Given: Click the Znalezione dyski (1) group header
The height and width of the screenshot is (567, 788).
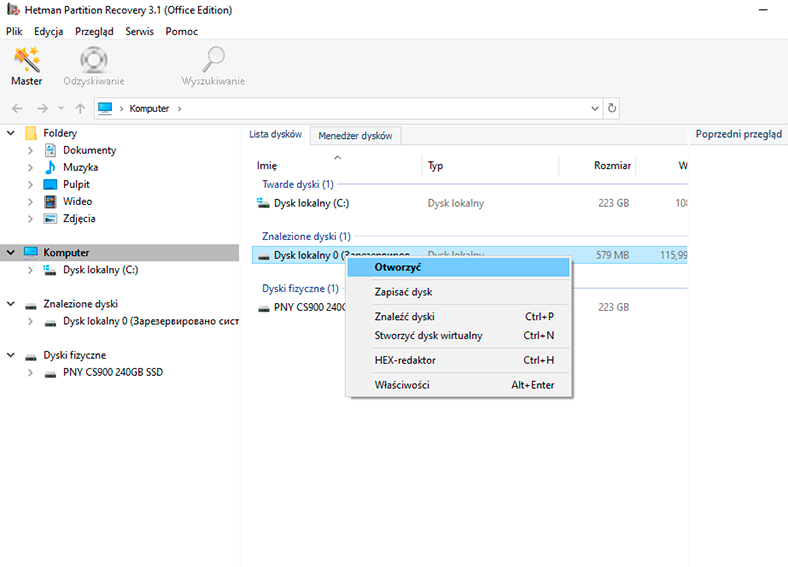Looking at the screenshot, I should [x=306, y=236].
